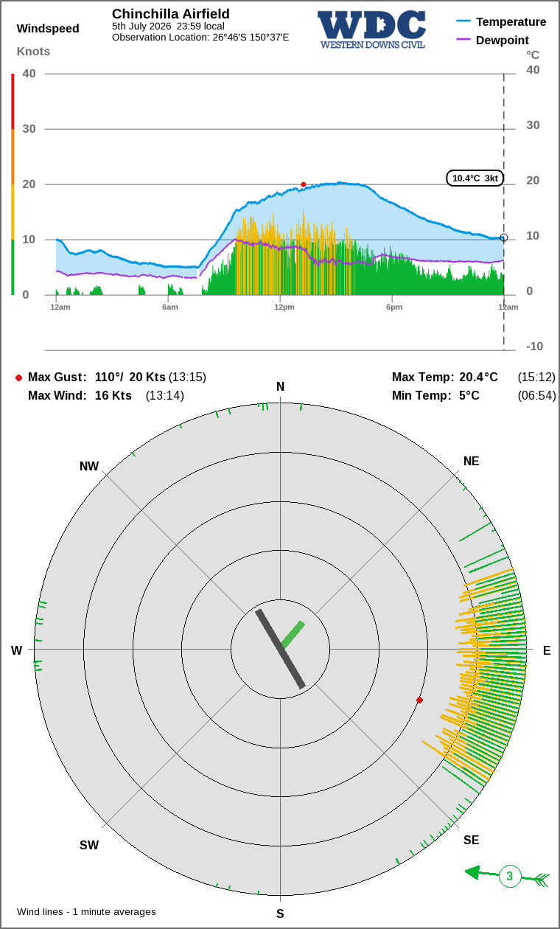Click the 6am time axis label

[x=170, y=307]
